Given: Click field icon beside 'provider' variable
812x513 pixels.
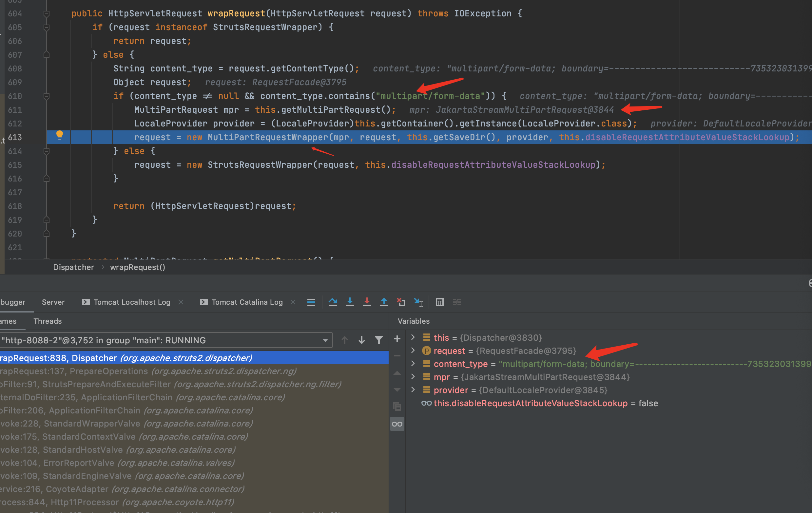Looking at the screenshot, I should 426,390.
